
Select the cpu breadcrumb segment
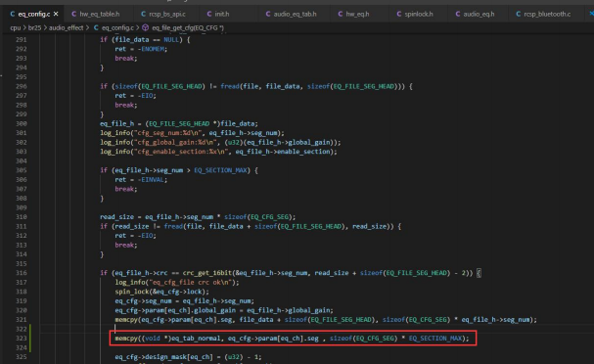pyautogui.click(x=15, y=27)
